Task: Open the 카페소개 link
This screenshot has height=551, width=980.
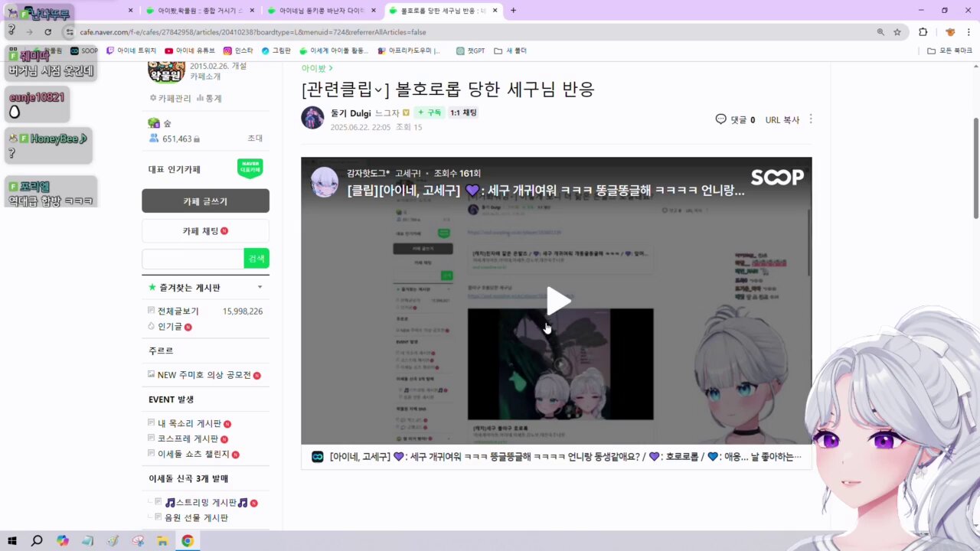Action: pos(204,77)
